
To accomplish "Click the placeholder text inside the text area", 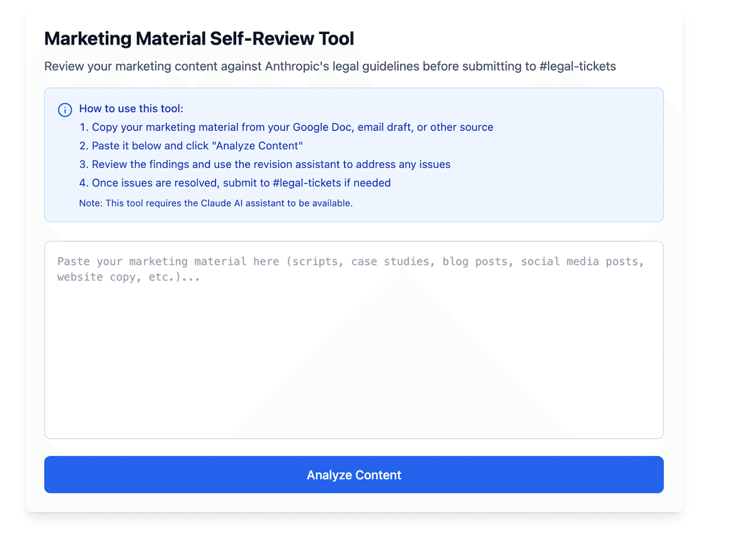I will tap(350, 269).
